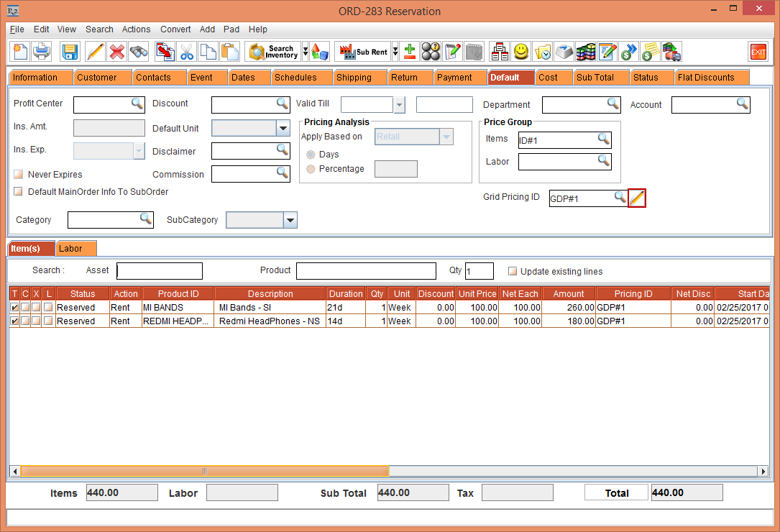Open the Valid Till date dropdown
This screenshot has height=532, width=780.
point(400,105)
